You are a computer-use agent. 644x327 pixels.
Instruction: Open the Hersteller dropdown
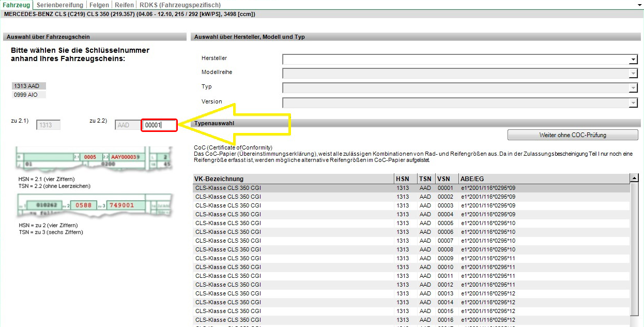point(634,59)
